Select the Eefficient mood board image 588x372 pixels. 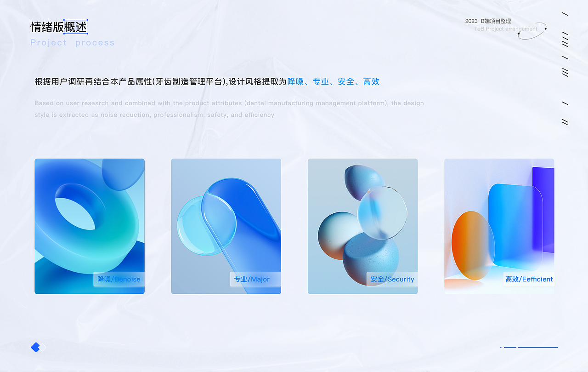click(499, 225)
